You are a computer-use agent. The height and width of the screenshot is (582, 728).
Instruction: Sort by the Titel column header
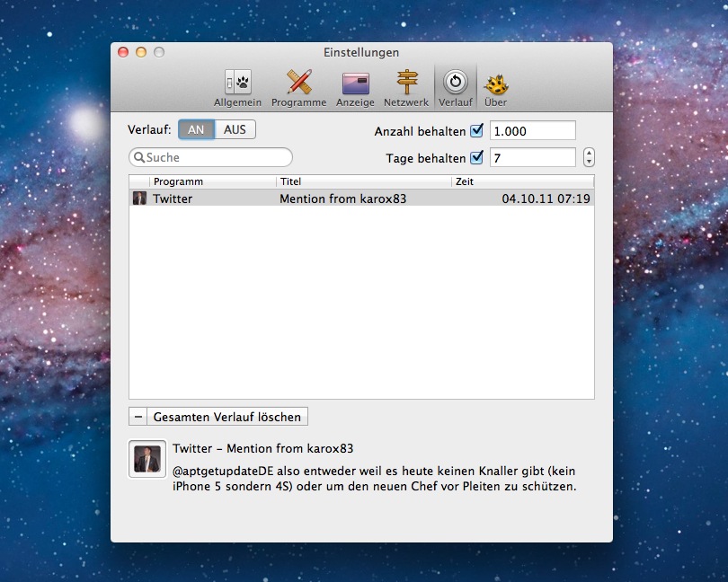tap(363, 181)
